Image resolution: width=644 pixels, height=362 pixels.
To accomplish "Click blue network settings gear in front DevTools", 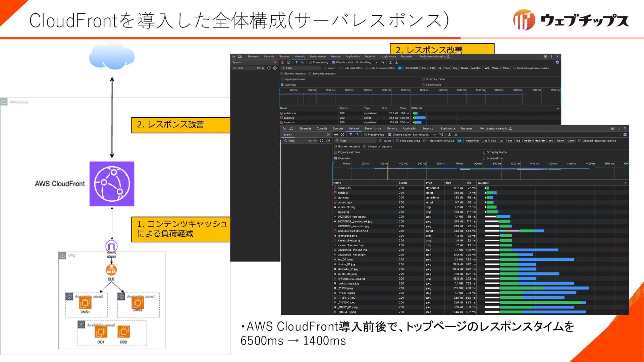I will coord(625,135).
